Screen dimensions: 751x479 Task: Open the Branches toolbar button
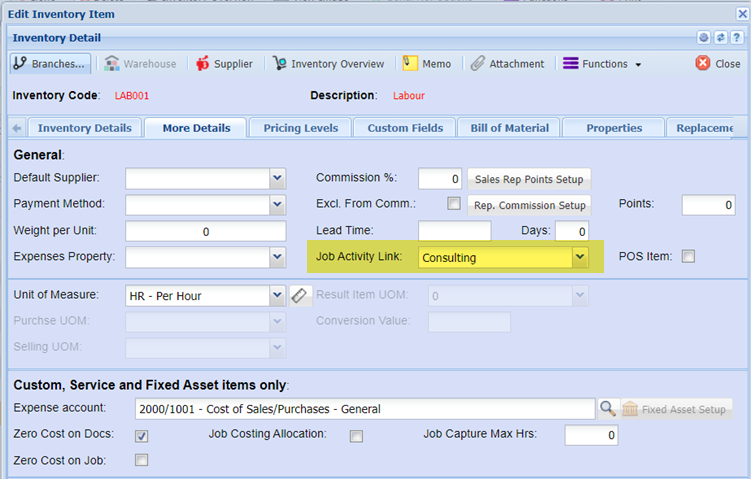(50, 63)
